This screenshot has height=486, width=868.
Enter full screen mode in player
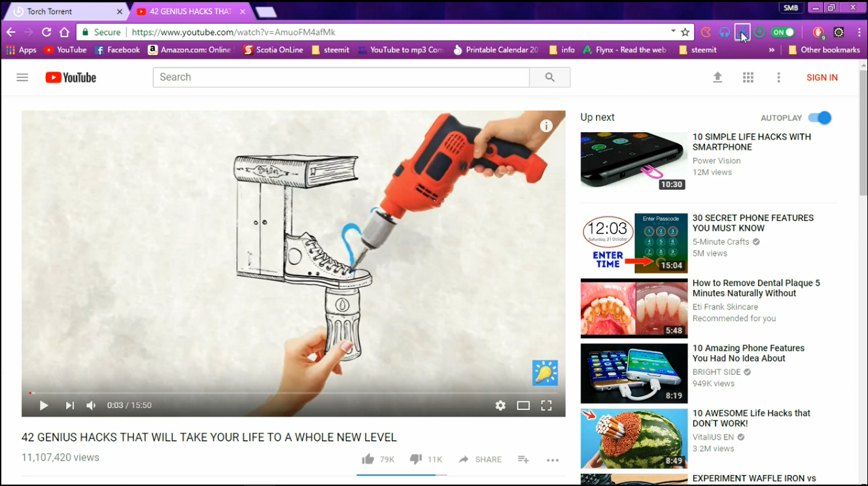(546, 406)
